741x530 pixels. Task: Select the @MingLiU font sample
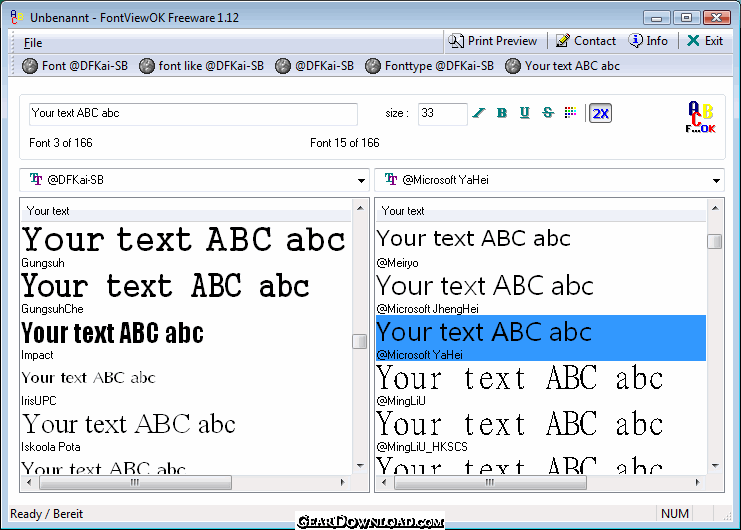[541, 384]
